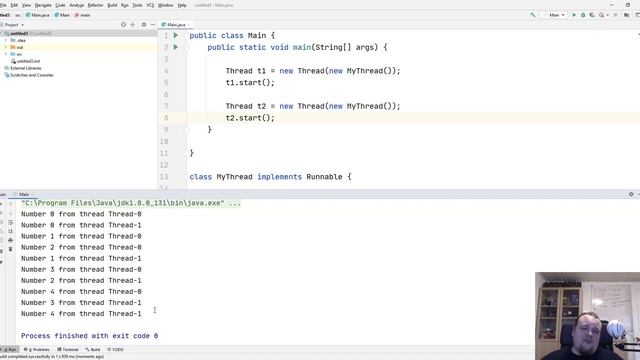640x360 pixels.
Task: Click Main.java breadcrumb in navigation bar
Action: click(38, 15)
